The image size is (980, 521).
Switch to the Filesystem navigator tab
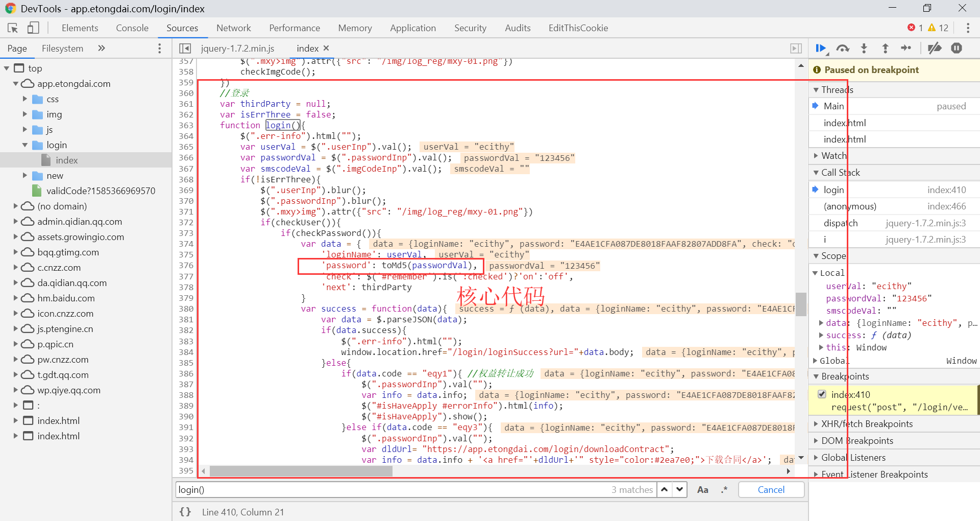pos(62,49)
